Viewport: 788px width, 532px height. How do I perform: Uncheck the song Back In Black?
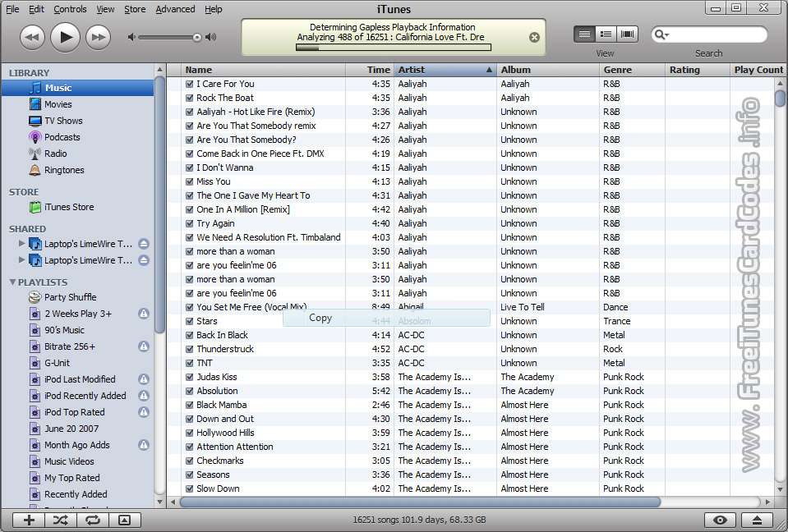click(190, 335)
